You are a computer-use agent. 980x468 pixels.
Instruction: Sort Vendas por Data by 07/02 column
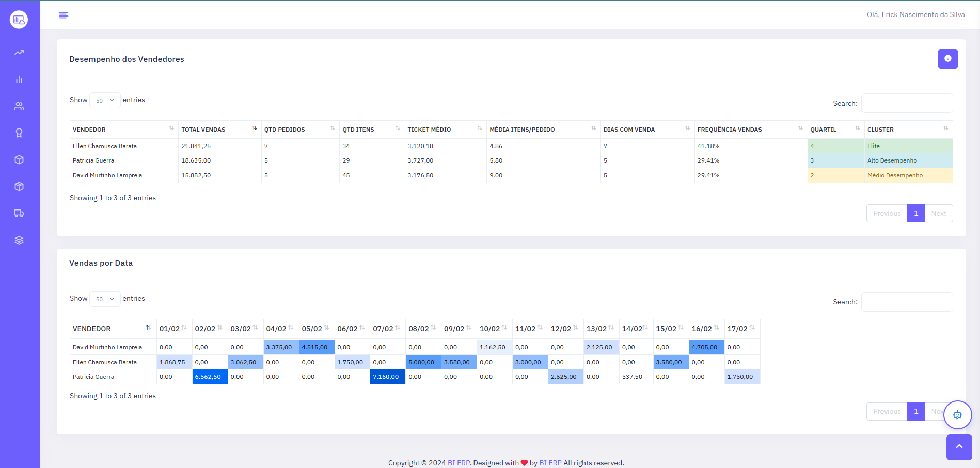coord(387,329)
